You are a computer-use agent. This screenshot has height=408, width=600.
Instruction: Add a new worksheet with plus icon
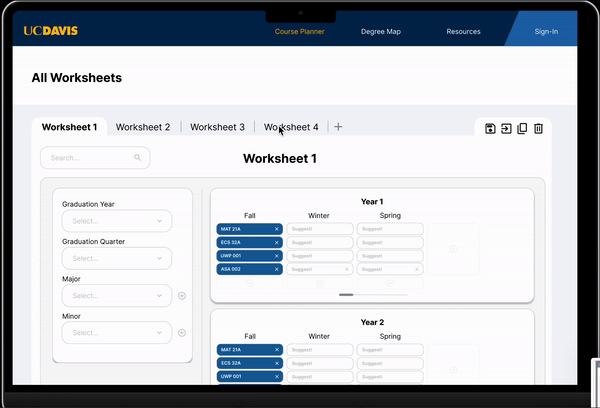coord(338,127)
